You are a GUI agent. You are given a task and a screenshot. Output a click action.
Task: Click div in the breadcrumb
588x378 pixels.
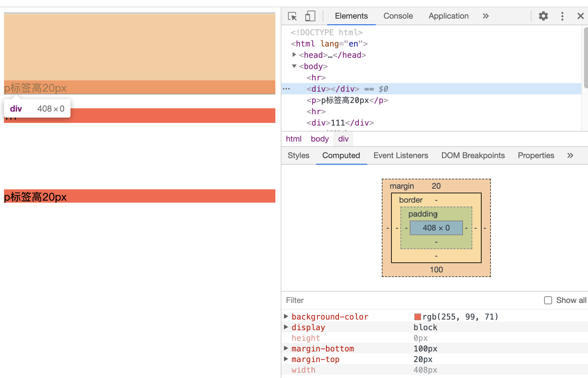click(343, 139)
